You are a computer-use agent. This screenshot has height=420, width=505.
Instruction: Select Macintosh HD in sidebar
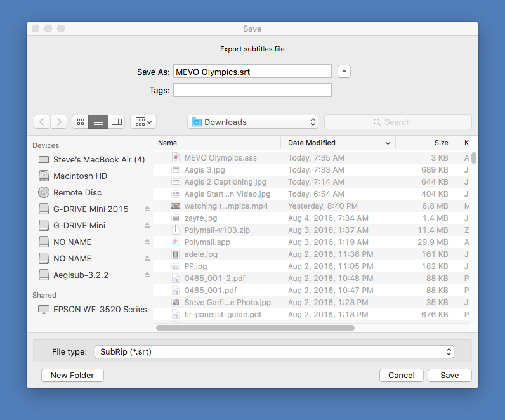[x=91, y=176]
